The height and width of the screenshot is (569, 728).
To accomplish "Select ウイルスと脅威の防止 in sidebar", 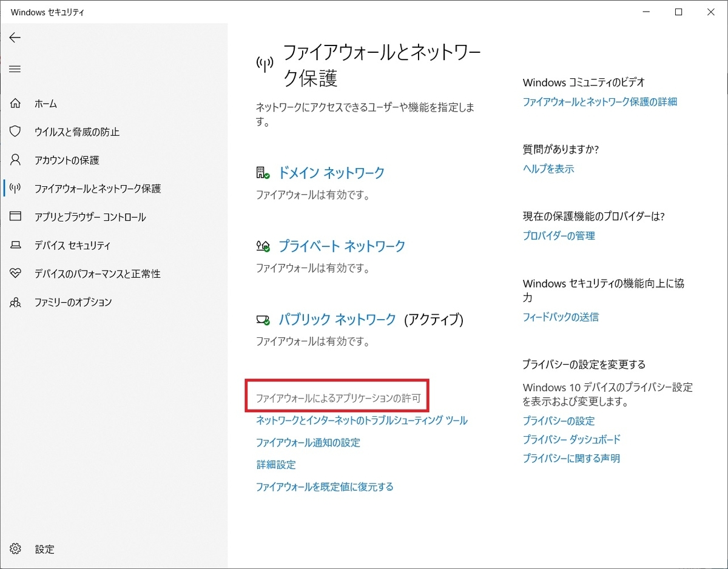I will click(x=77, y=132).
